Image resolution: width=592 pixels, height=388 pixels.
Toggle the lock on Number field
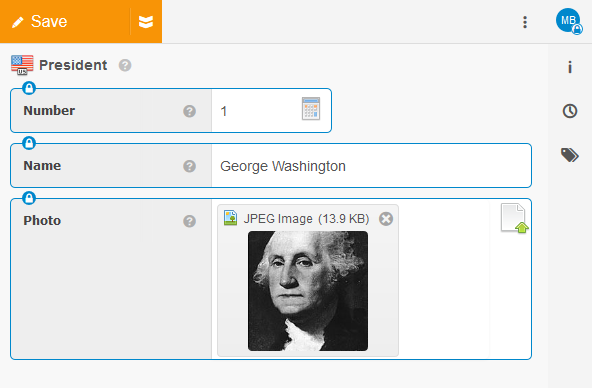pos(29,88)
